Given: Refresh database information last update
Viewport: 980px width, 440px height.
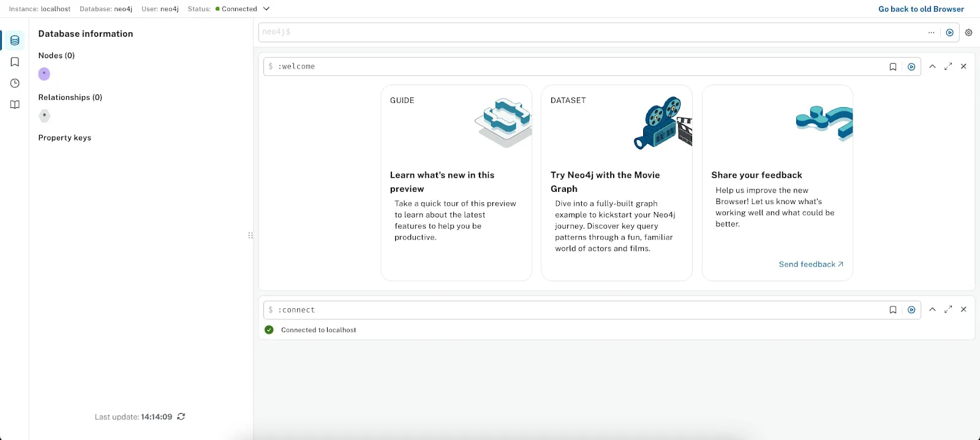Looking at the screenshot, I should pos(181,417).
